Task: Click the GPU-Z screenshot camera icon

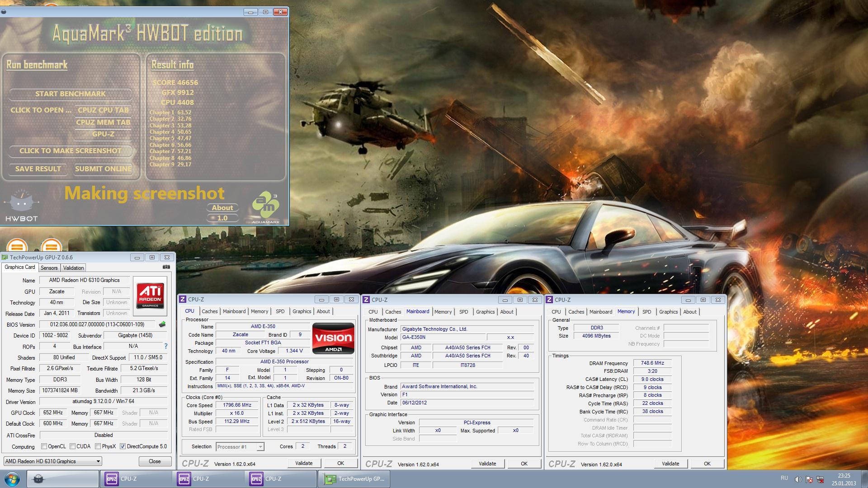Action: [166, 267]
